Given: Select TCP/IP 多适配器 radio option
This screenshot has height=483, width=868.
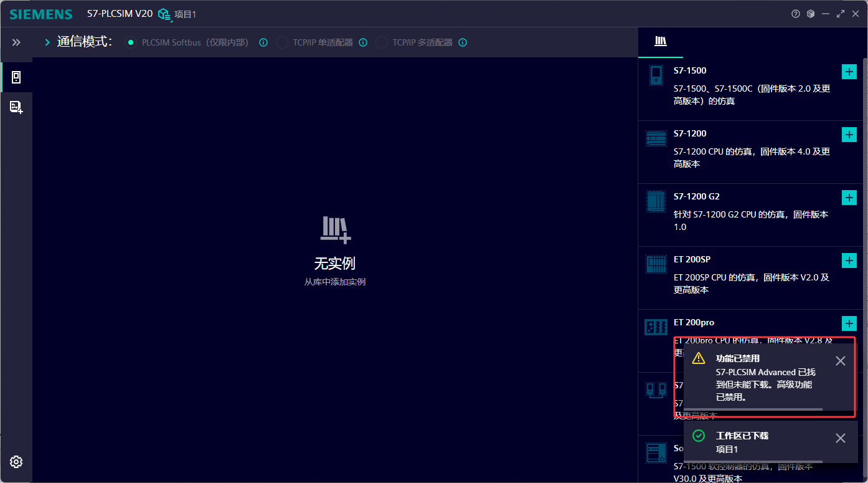Looking at the screenshot, I should pos(382,42).
